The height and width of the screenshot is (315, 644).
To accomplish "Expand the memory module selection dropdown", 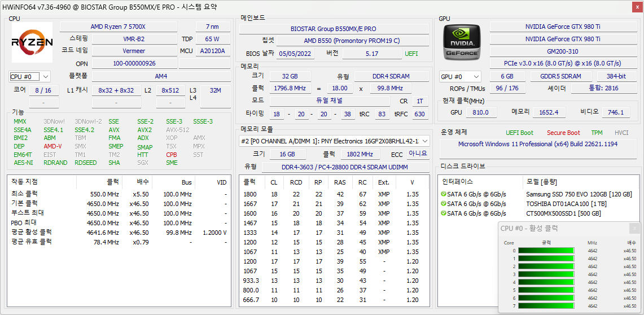I will coord(334,141).
